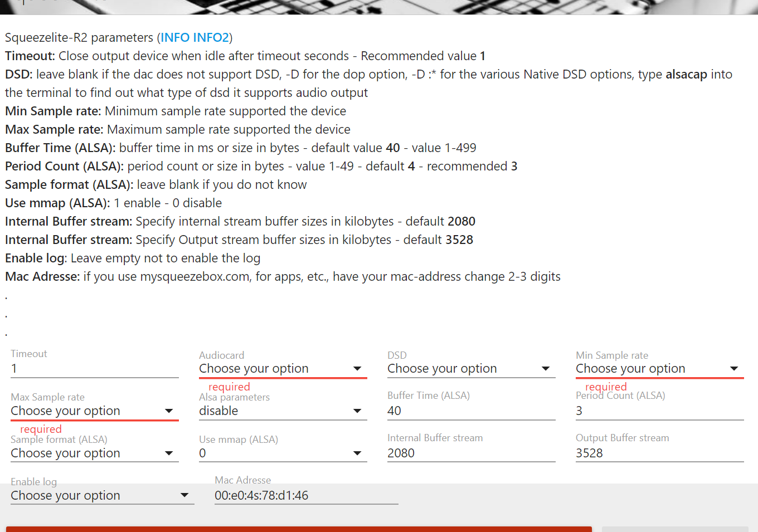758x532 pixels.
Task: Click the Output Buffer stream field
Action: coord(660,453)
